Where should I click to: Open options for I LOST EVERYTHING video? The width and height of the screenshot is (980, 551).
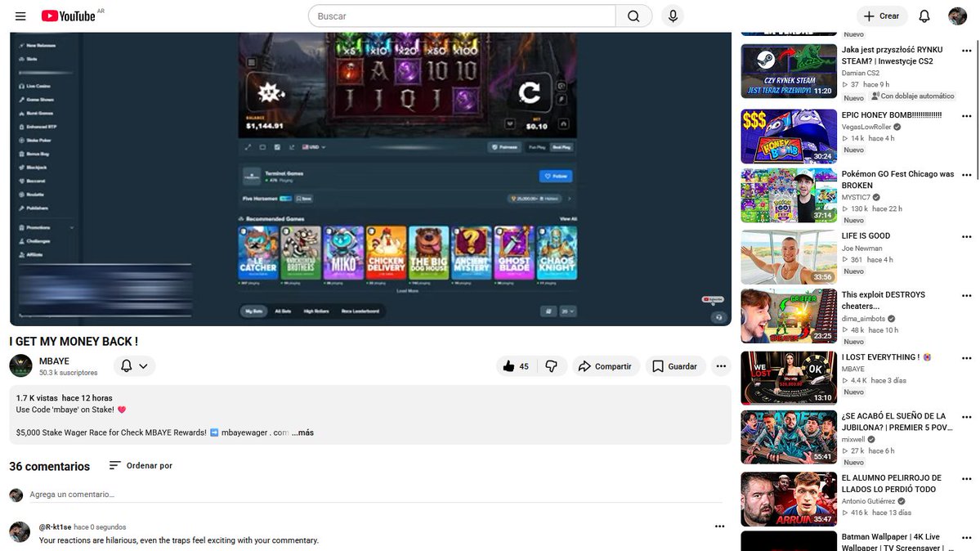pos(967,358)
